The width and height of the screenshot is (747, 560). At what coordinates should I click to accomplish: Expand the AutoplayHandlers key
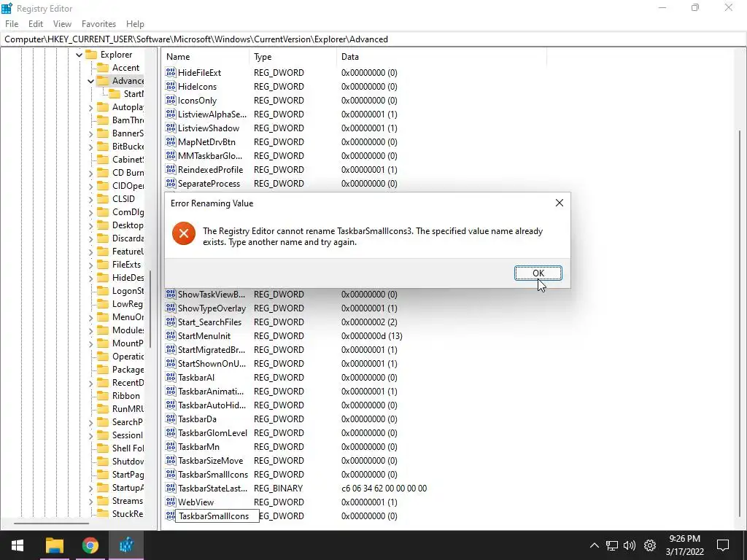point(90,108)
